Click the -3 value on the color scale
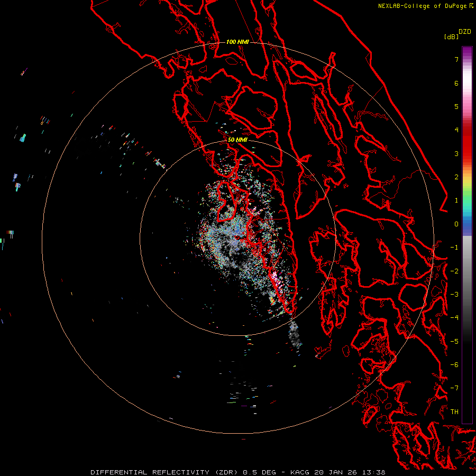The height and width of the screenshot is (476, 476). click(454, 295)
